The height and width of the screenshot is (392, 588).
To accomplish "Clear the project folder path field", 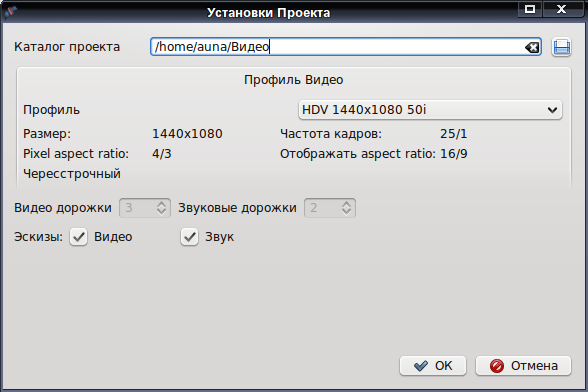I will click(x=532, y=47).
